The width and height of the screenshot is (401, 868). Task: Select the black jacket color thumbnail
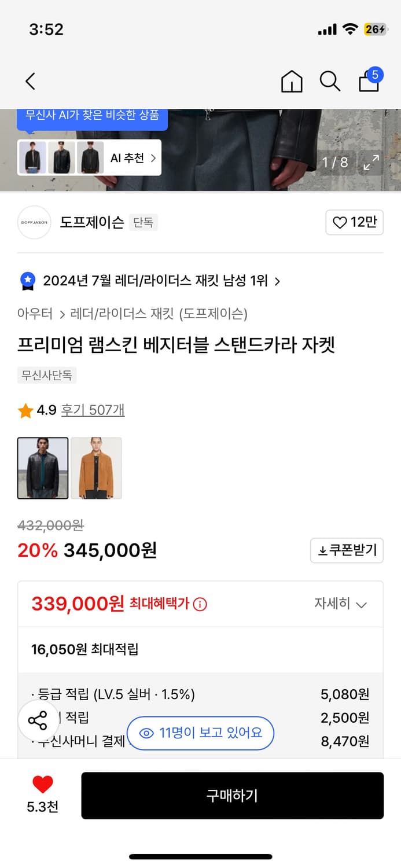(x=43, y=468)
